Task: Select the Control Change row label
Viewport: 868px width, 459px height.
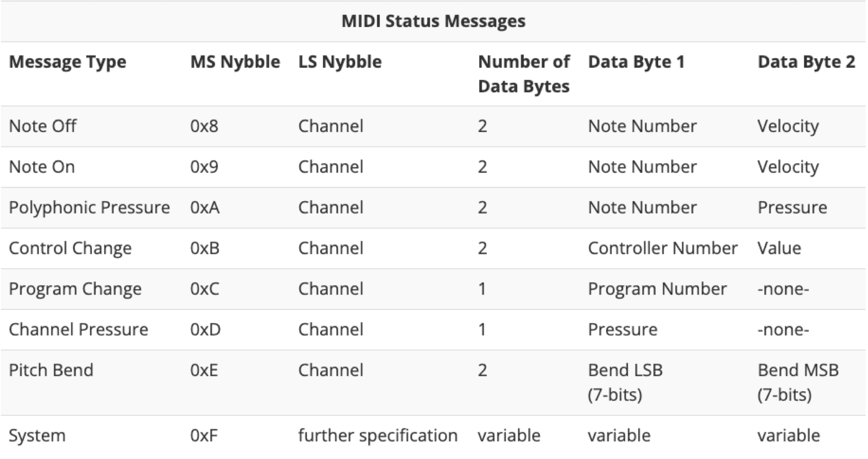Action: pyautogui.click(x=70, y=248)
